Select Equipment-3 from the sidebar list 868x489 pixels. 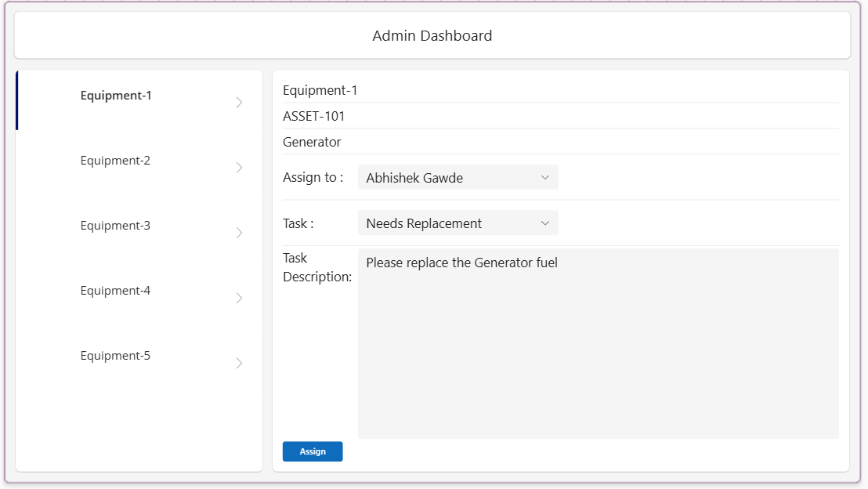[115, 225]
